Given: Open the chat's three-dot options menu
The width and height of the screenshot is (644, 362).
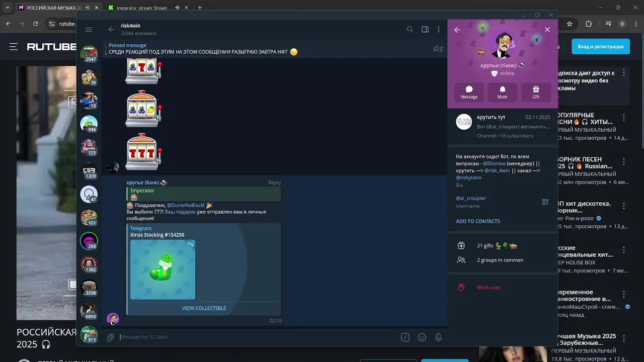Looking at the screenshot, I should click(x=439, y=30).
